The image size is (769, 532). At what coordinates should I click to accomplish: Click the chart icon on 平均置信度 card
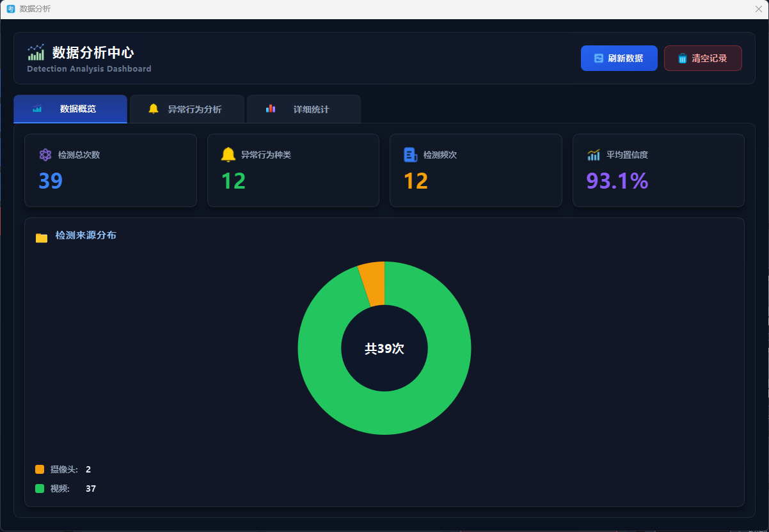[593, 155]
